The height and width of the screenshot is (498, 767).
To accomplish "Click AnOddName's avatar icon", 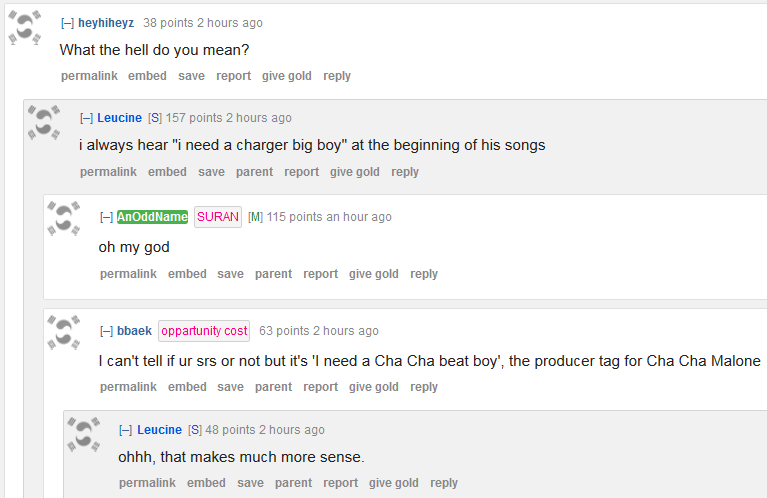I will (64, 220).
